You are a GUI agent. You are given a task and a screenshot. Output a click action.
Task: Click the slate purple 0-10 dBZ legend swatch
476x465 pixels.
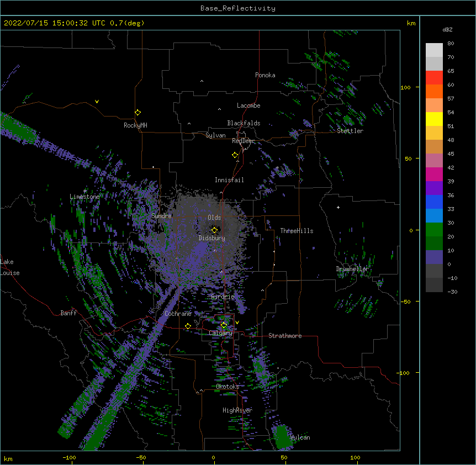coord(434,257)
